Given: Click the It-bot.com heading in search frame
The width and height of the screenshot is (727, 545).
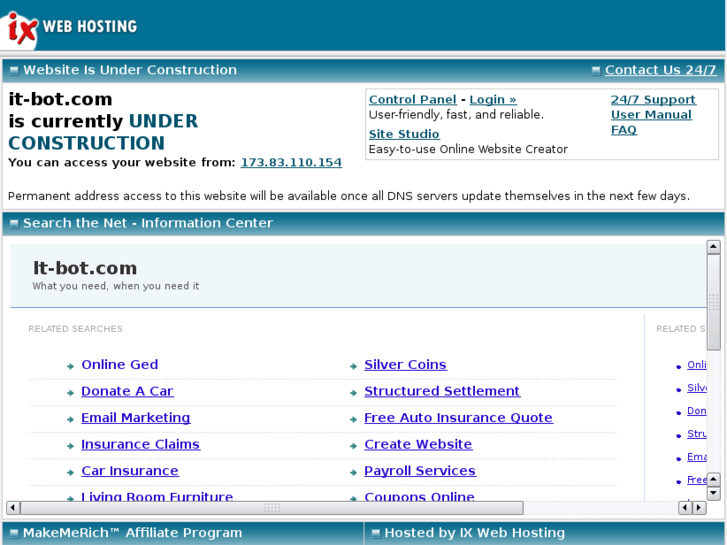Looking at the screenshot, I should click(85, 268).
